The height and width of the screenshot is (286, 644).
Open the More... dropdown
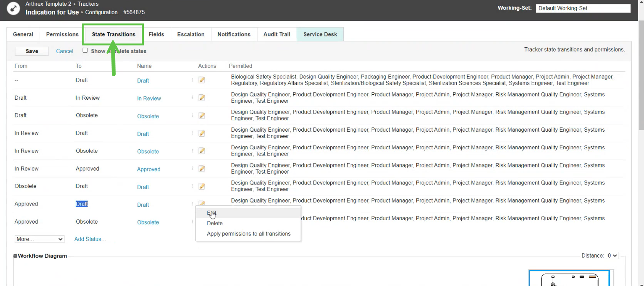39,239
